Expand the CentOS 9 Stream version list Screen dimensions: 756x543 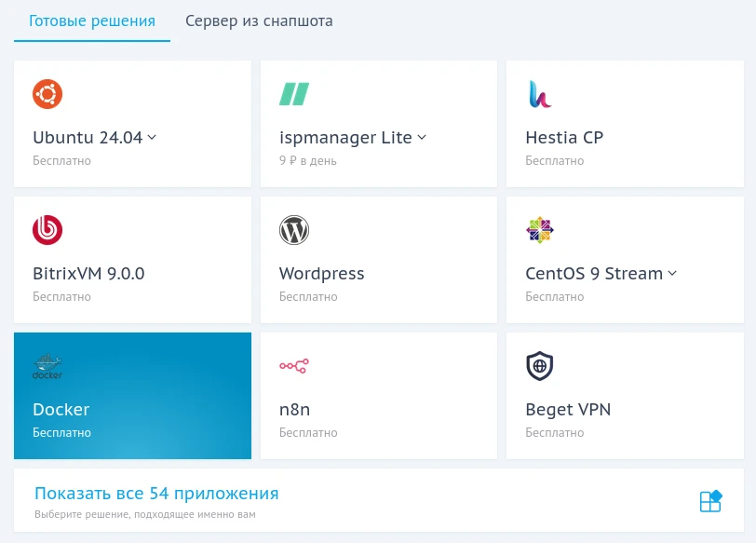point(672,274)
